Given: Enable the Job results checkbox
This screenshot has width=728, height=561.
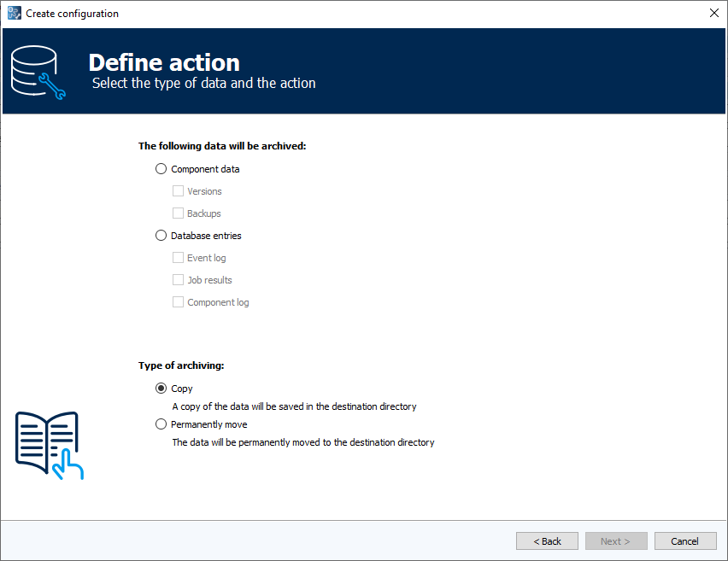Looking at the screenshot, I should click(178, 279).
